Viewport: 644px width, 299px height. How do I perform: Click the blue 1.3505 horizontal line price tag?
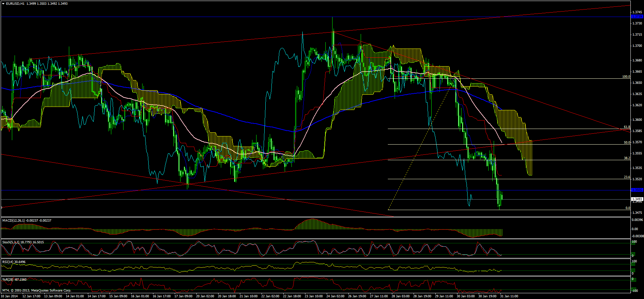coord(637,190)
